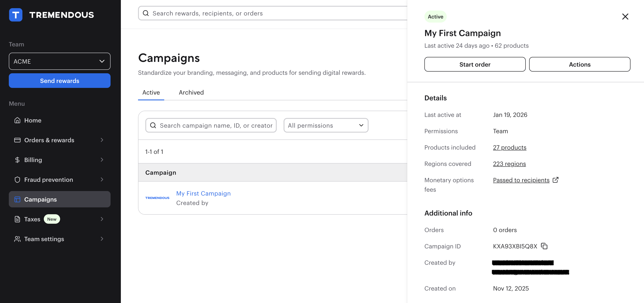
Task: Expand the Team settings submenu chevron
Action: click(x=102, y=239)
